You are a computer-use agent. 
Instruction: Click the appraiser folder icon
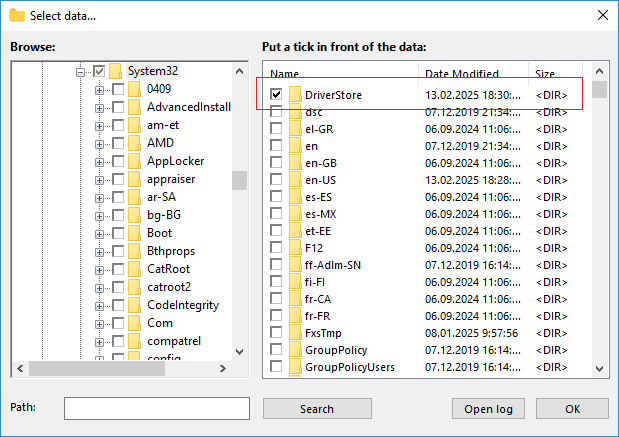tap(134, 179)
